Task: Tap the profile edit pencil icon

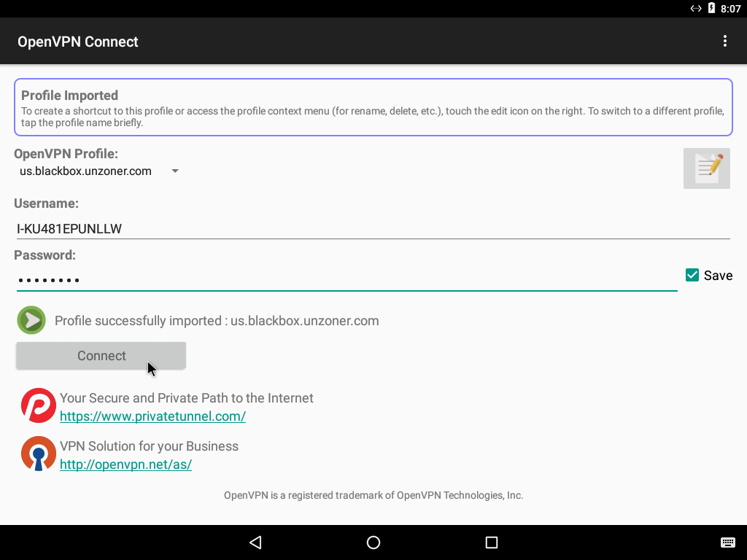Action: pos(706,168)
